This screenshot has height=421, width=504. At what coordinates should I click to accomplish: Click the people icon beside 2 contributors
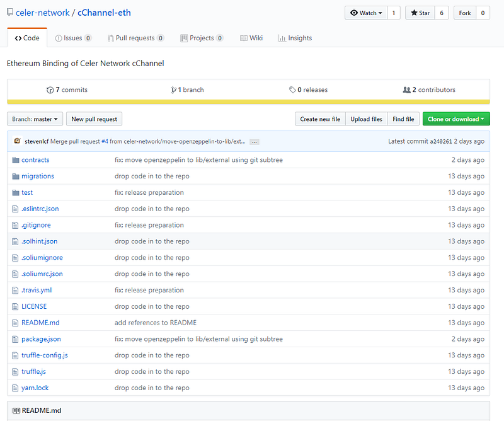point(406,89)
